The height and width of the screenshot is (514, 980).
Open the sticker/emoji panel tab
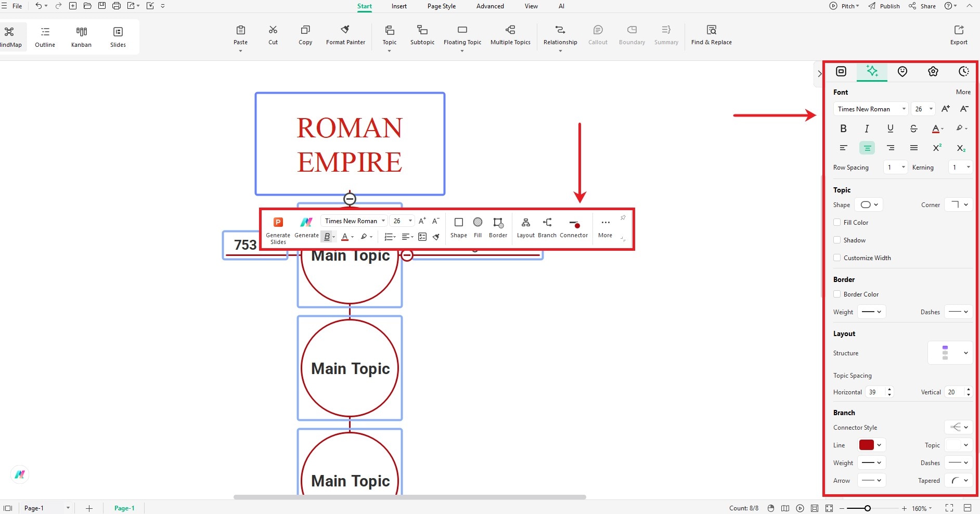pyautogui.click(x=902, y=71)
